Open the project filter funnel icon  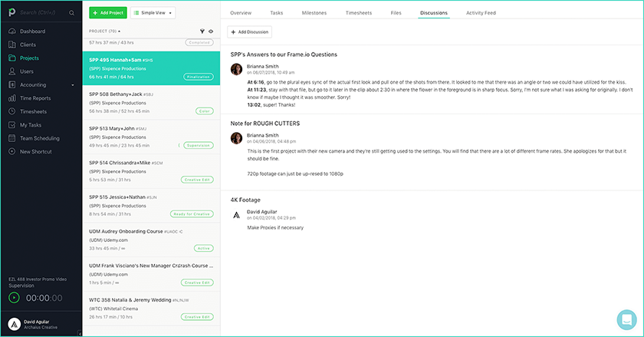tap(202, 31)
